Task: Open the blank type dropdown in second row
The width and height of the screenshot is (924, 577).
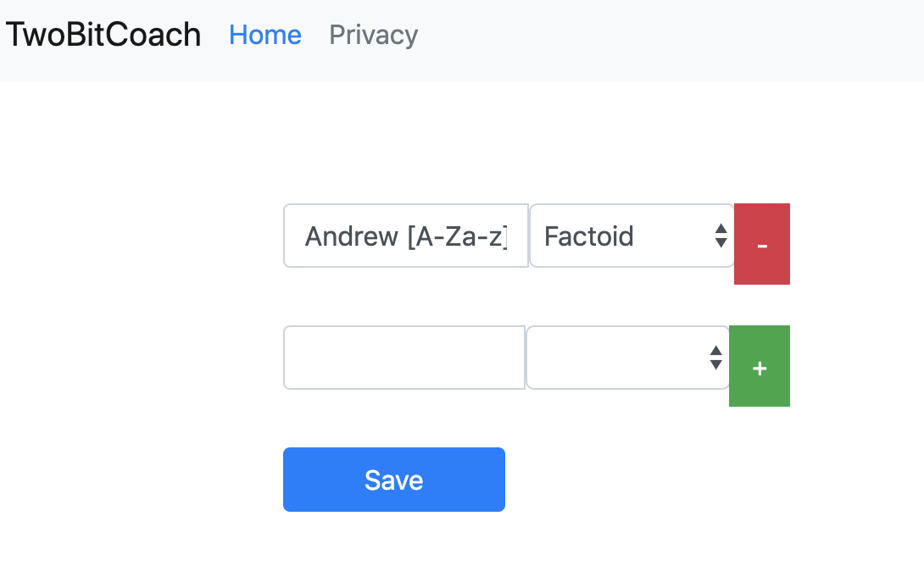Action: (627, 358)
